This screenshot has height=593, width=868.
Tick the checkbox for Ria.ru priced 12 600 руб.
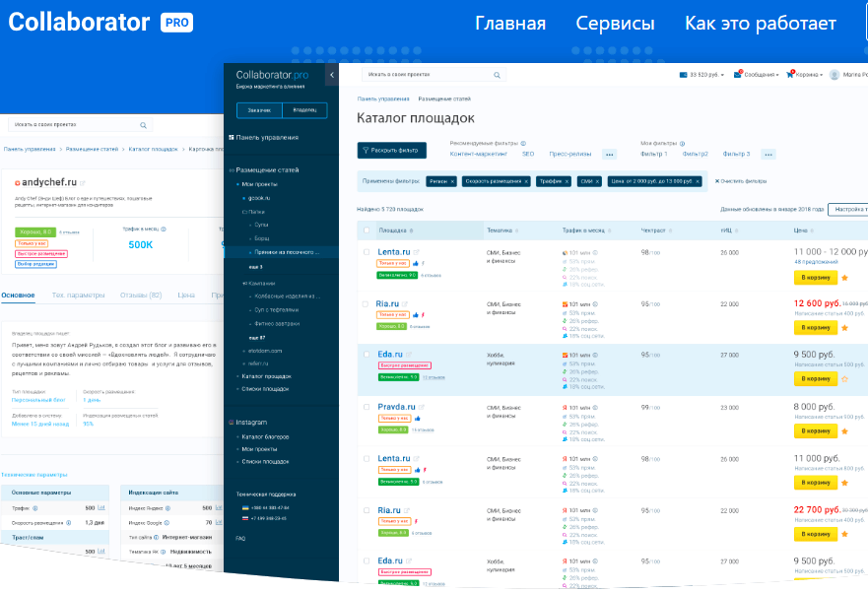(x=365, y=304)
